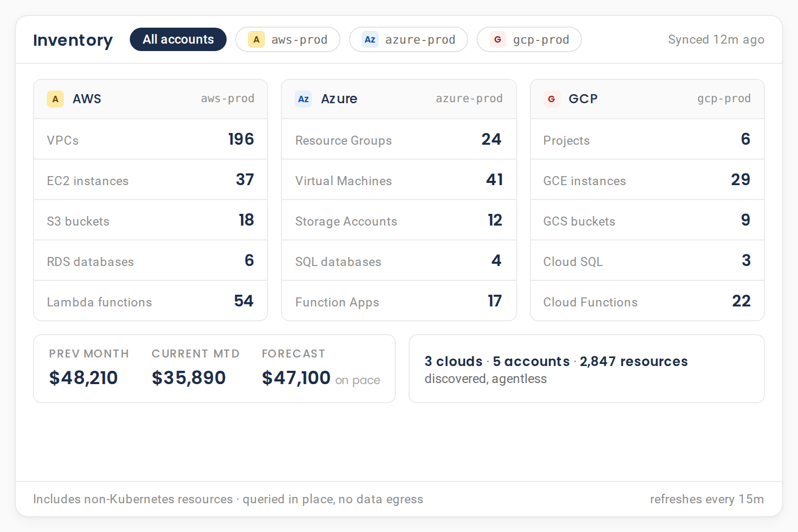Click the PREV MONTH $48,210 amount
Screen dimensions: 798x532
(x=84, y=378)
